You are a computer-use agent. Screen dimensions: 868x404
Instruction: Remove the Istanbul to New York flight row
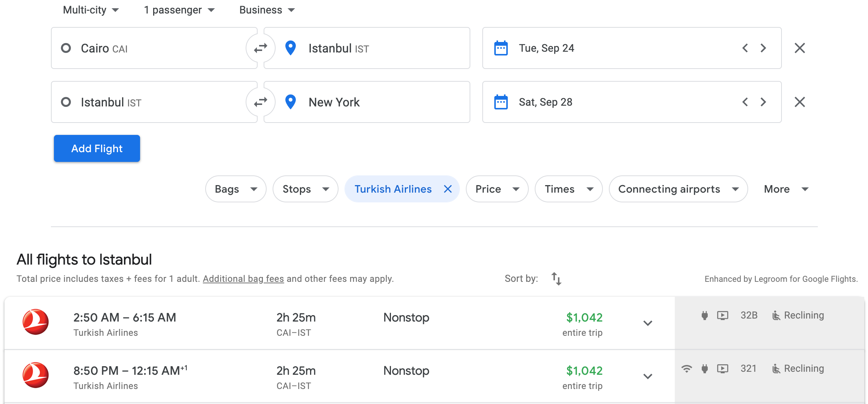click(799, 102)
